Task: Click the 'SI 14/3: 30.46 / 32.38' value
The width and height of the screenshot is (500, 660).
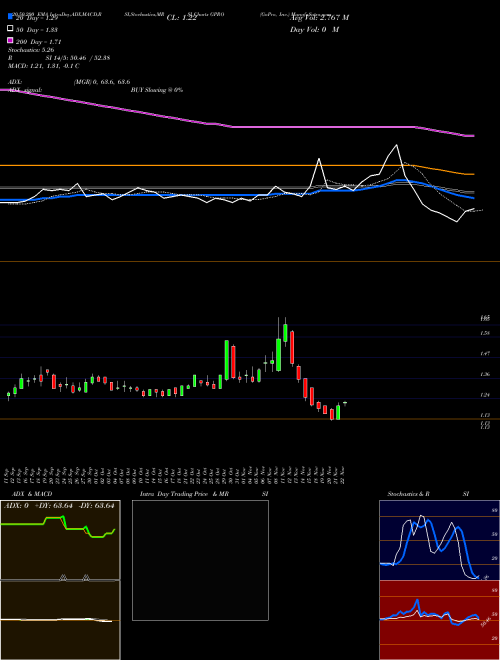Action: [78, 58]
